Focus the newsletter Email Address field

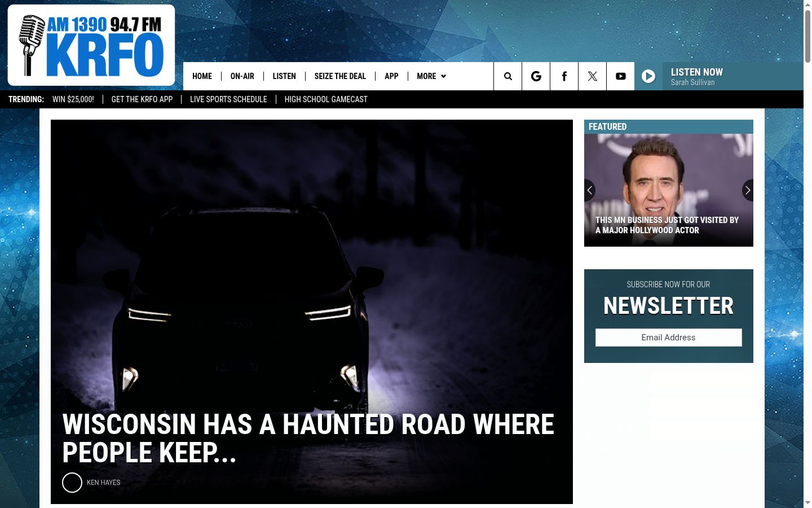pyautogui.click(x=669, y=338)
